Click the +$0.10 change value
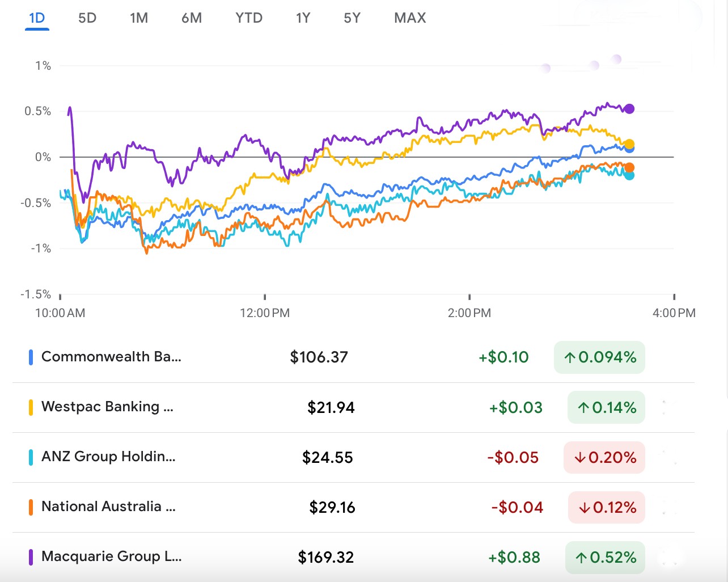This screenshot has height=582, width=728. (x=503, y=357)
